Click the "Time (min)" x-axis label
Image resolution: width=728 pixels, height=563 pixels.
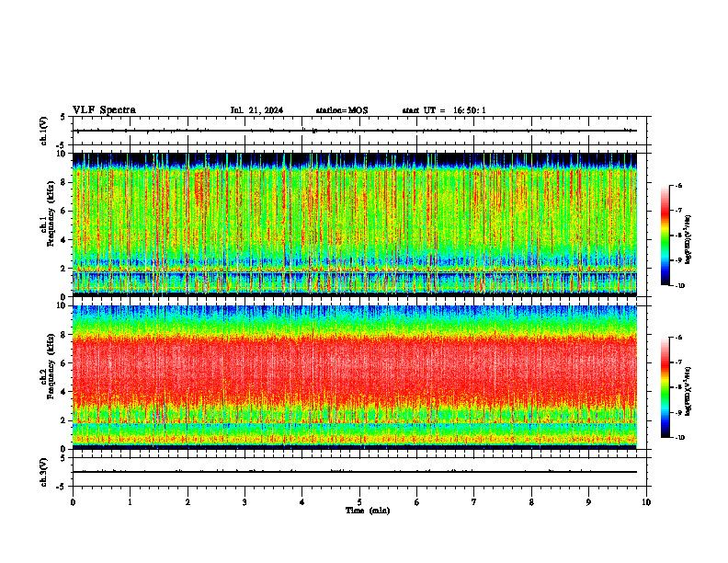[368, 511]
